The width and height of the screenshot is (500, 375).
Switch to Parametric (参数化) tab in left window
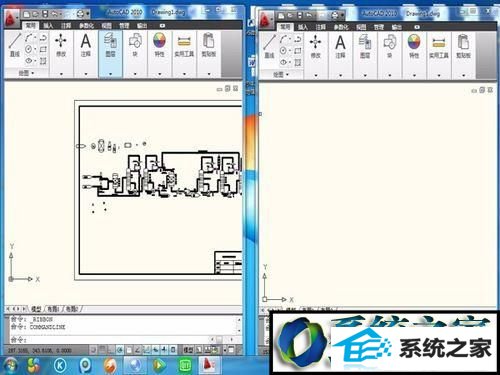point(86,25)
